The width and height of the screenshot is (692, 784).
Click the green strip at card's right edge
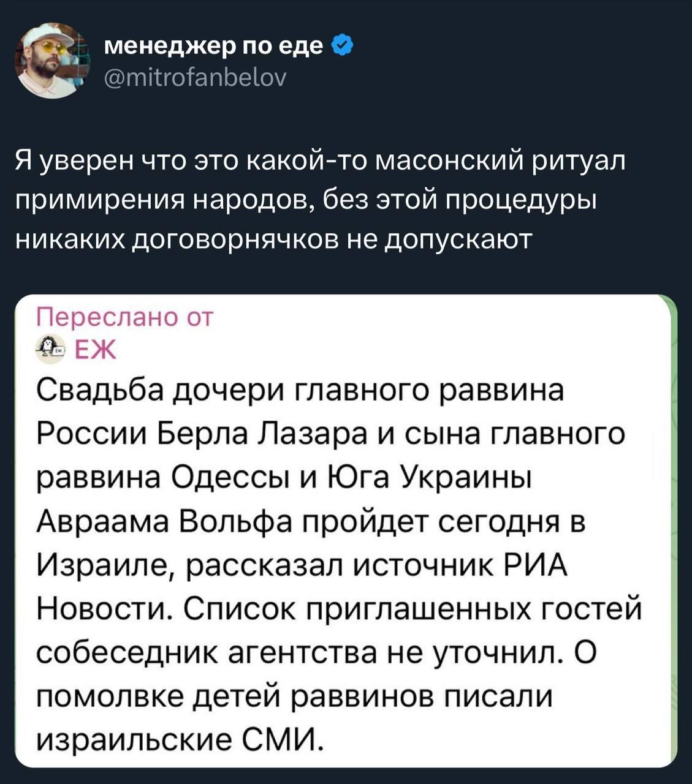[674, 530]
